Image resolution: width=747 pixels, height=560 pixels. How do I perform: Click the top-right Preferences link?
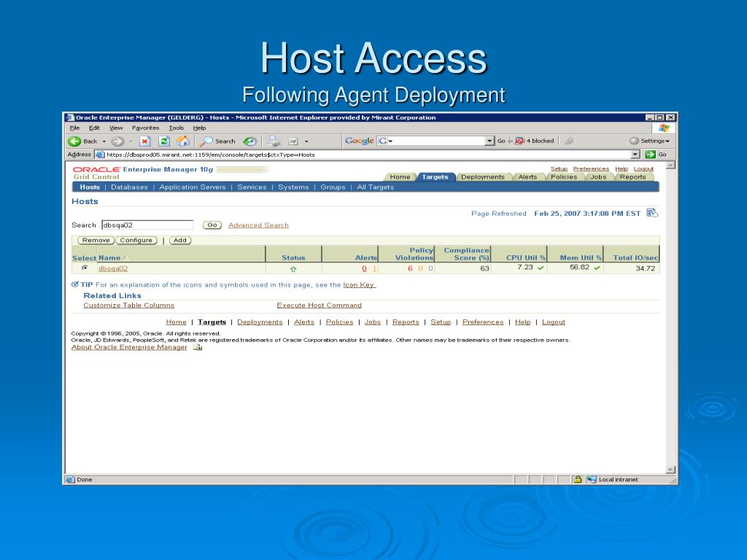(591, 168)
